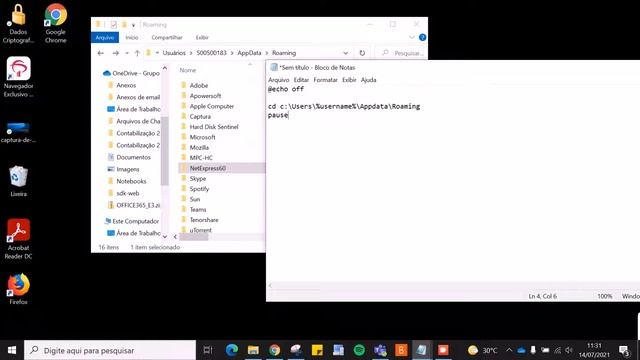
Task: Switch to Notepad via the taskbar icon
Action: tap(422, 350)
